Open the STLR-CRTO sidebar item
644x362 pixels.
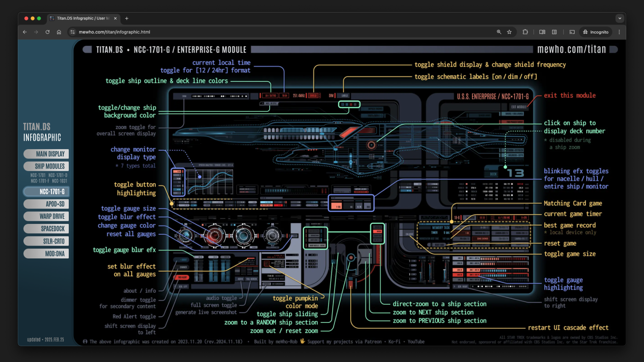pyautogui.click(x=46, y=241)
